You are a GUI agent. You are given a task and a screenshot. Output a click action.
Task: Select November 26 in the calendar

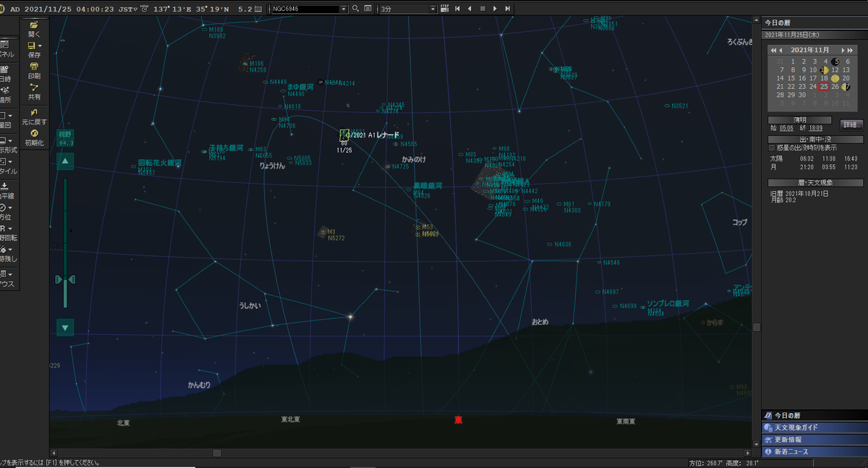pyautogui.click(x=835, y=87)
